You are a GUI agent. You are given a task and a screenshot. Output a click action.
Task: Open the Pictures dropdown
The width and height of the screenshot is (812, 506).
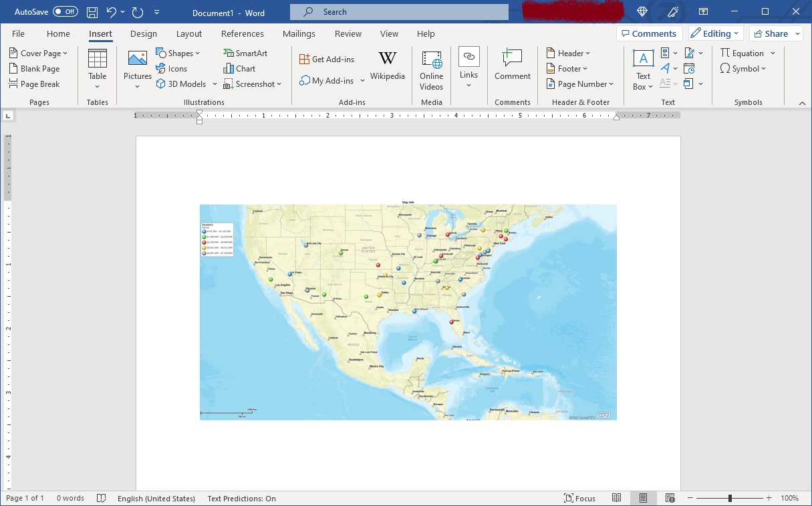(138, 70)
